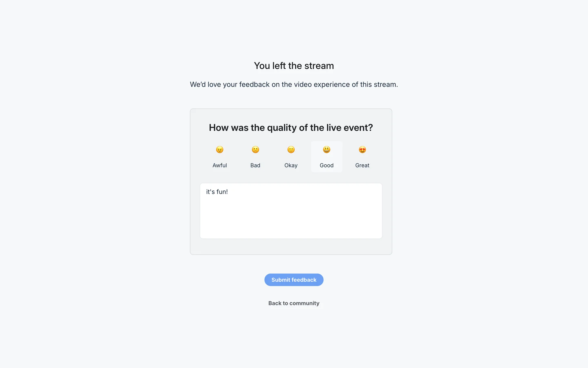Click the "Awful" rating label
Viewport: 588px width, 368px height.
(x=220, y=165)
